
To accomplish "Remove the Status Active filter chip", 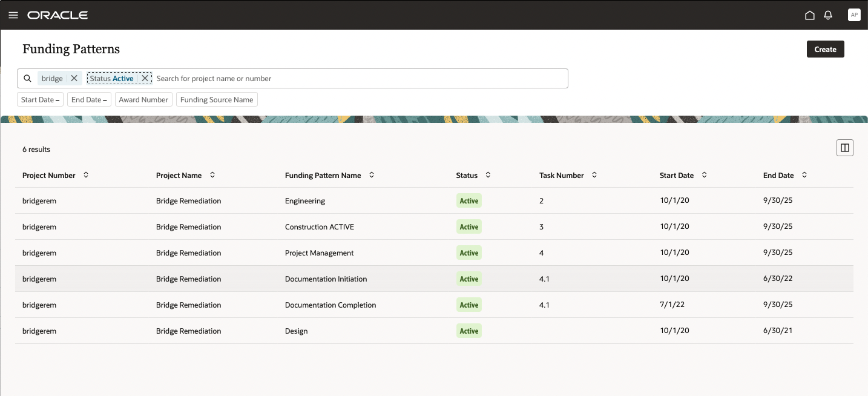I will (x=145, y=78).
